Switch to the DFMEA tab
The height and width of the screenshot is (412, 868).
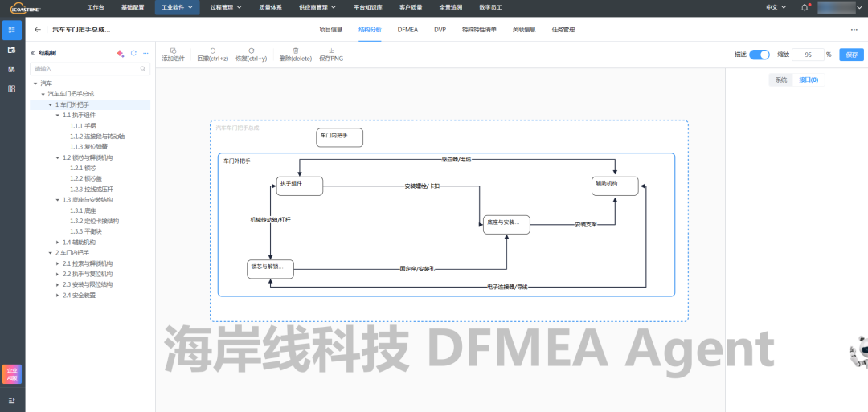tap(407, 29)
